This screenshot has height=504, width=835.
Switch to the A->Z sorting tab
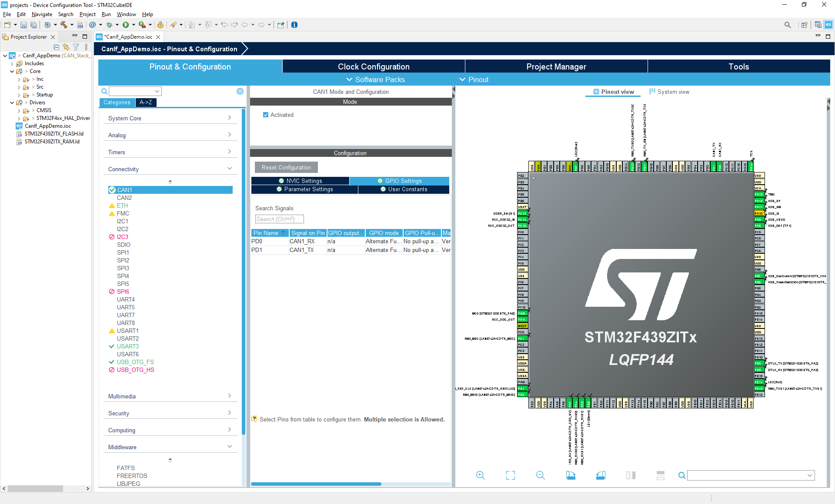tap(146, 102)
